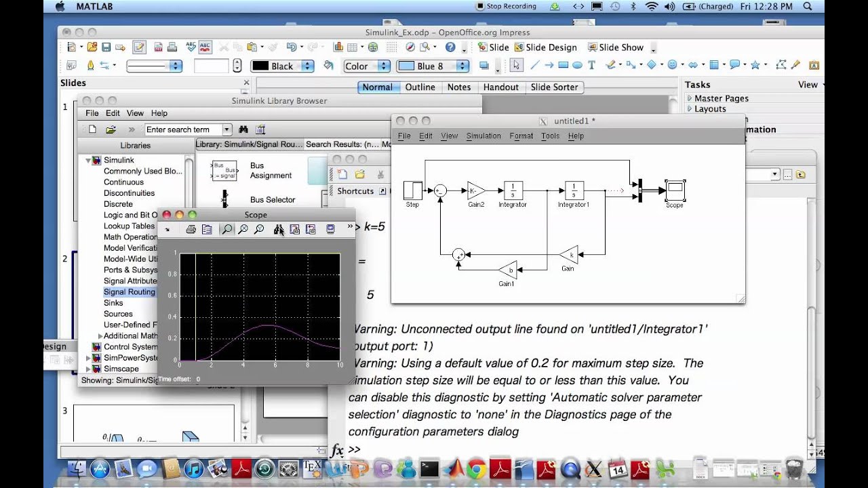Viewport: 868px width, 488px height.
Task: Open the Tasks pane View menu
Action: coord(810,85)
